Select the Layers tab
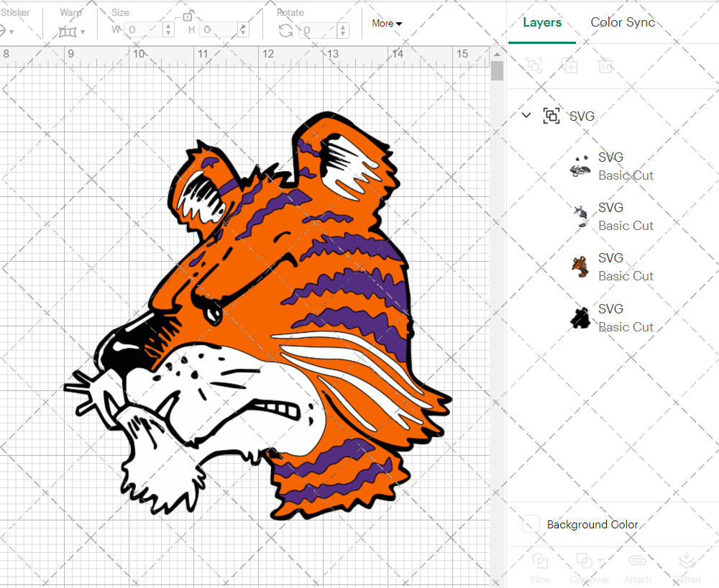Viewport: 719px width, 588px height. click(x=542, y=22)
